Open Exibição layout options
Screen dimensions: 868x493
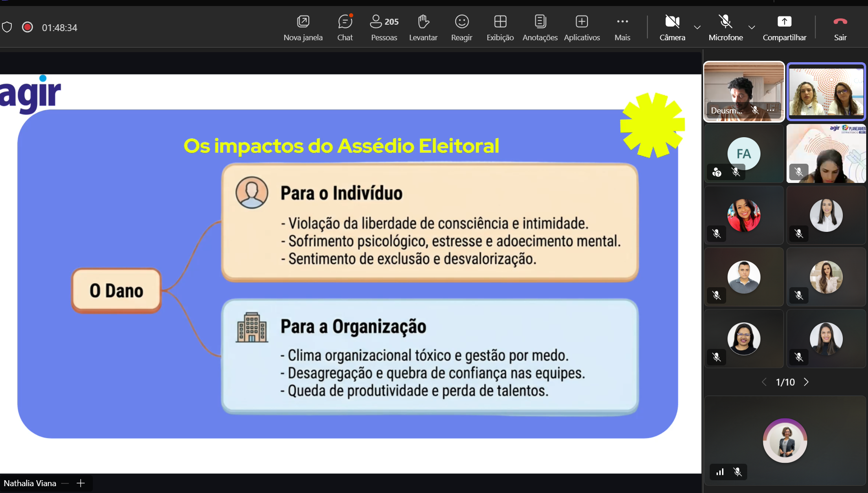(500, 27)
